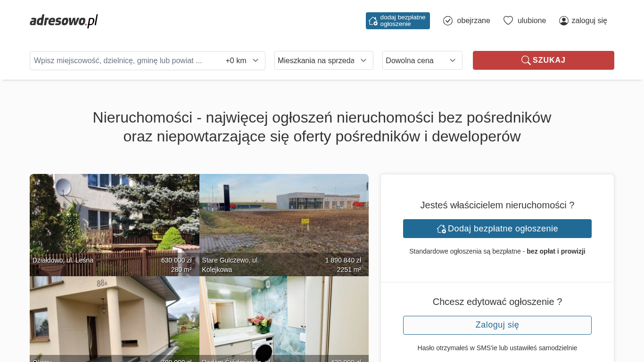Open the bathroom photo listing in Radom
This screenshot has height=362, width=644.
click(x=284, y=316)
